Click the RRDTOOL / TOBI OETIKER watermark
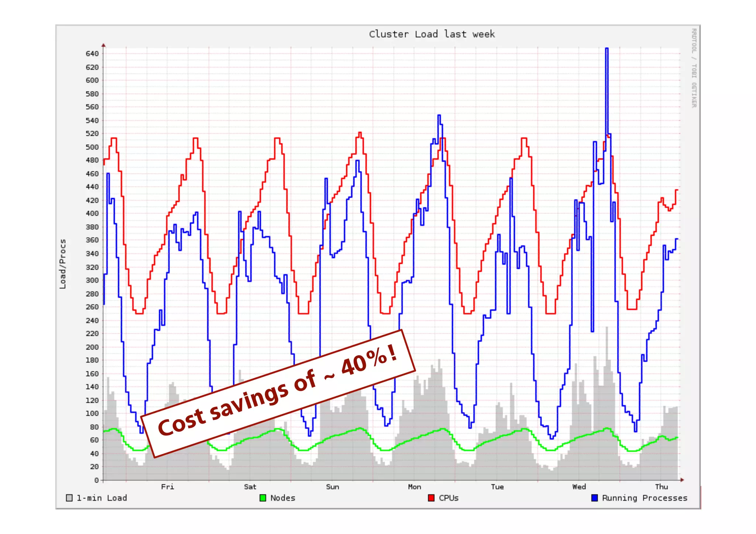Viewport: 756px width, 534px height. click(x=694, y=68)
